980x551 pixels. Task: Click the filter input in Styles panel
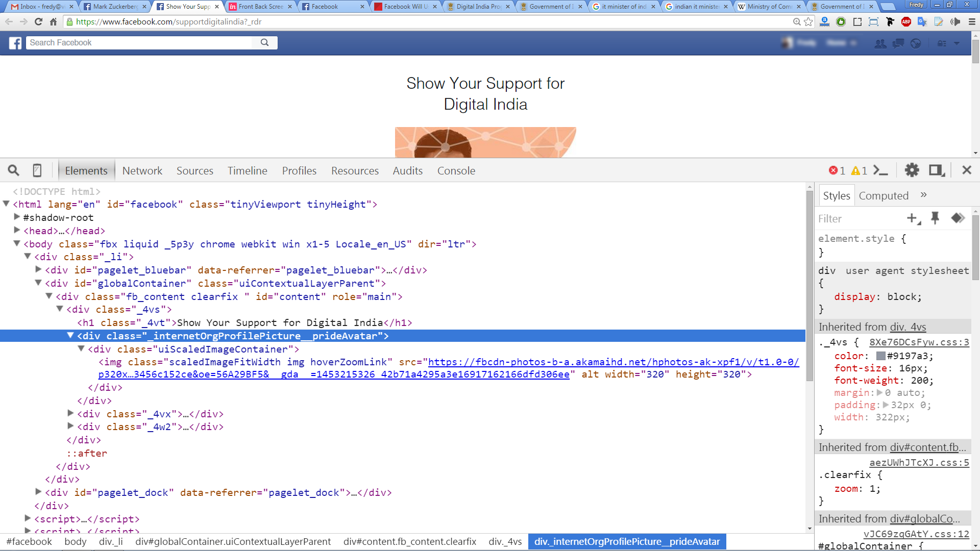pos(855,219)
